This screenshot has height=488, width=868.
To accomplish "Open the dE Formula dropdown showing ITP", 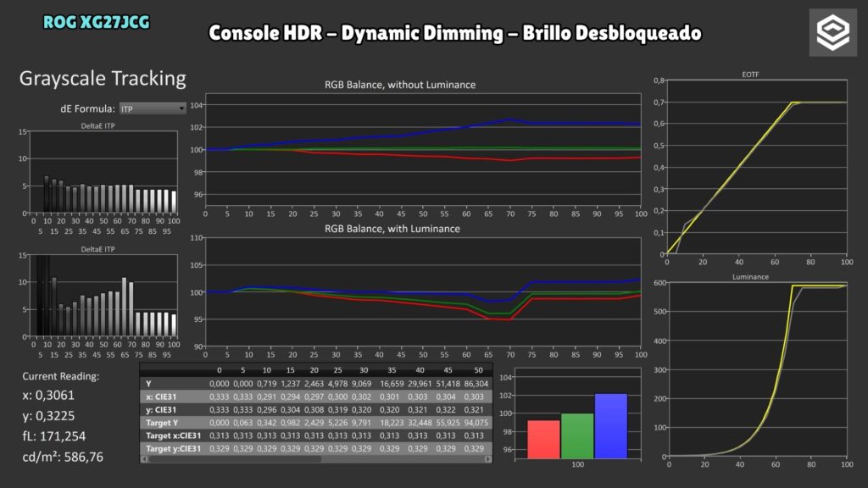I will click(153, 109).
